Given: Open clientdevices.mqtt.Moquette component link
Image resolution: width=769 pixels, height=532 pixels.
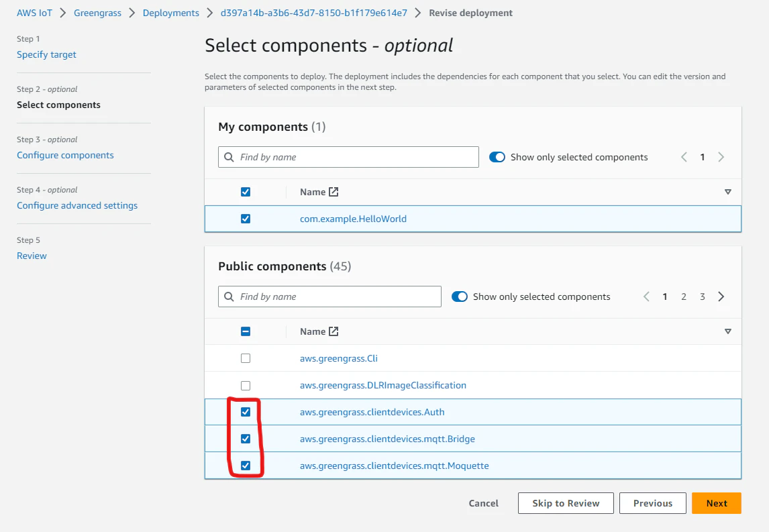Looking at the screenshot, I should click(395, 466).
